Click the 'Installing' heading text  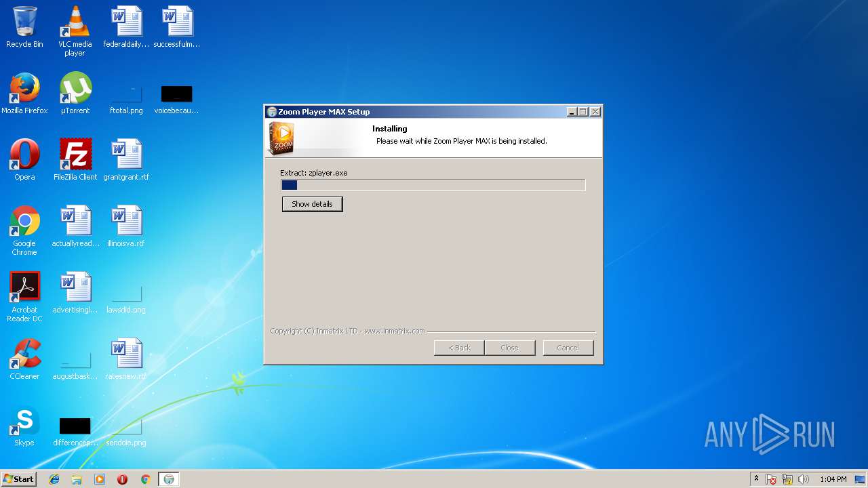tap(390, 129)
